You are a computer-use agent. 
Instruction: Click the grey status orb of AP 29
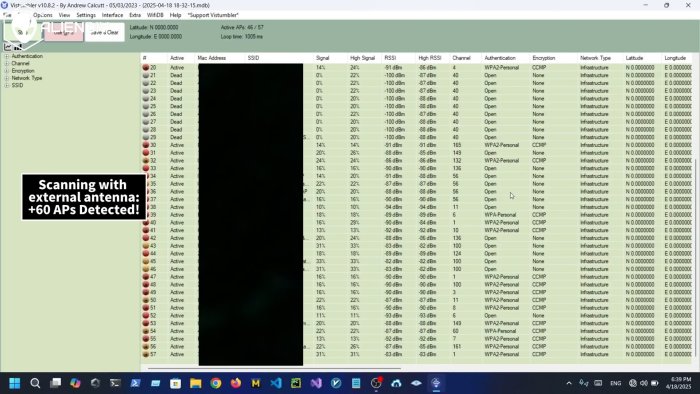(x=146, y=137)
